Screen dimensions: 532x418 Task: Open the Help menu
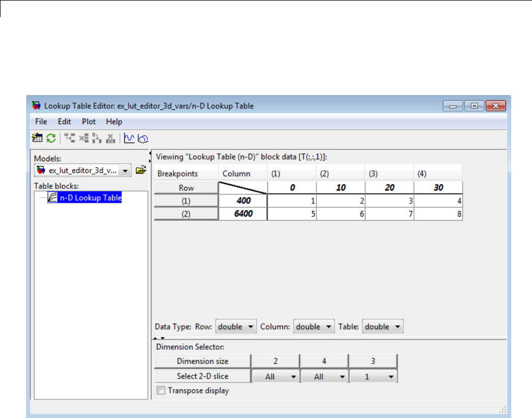[114, 122]
